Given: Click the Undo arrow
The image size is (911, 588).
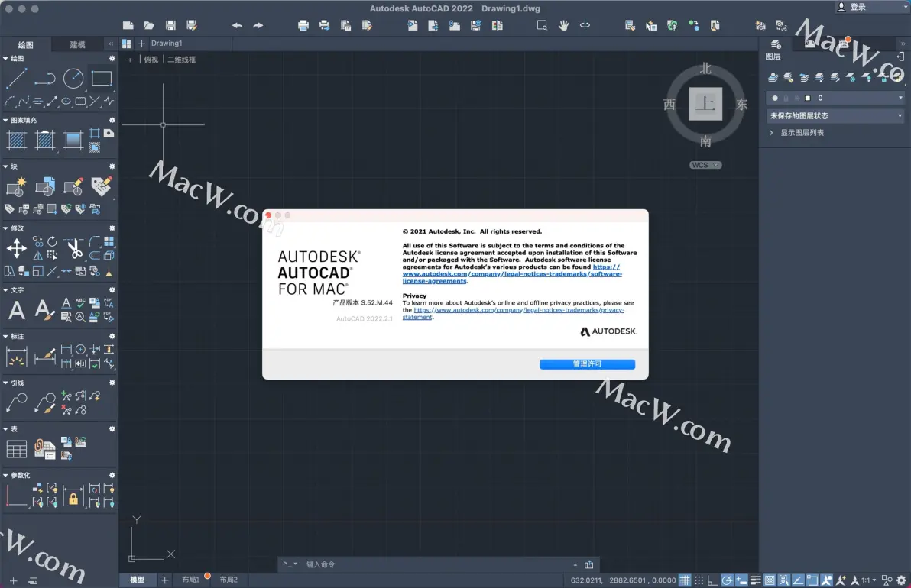Looking at the screenshot, I should tap(237, 25).
